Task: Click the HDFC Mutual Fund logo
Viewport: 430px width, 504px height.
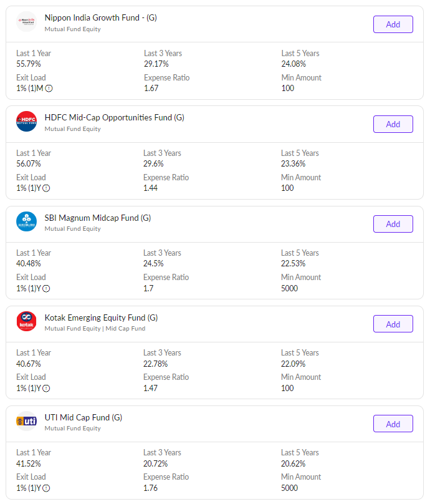Action: (x=27, y=122)
